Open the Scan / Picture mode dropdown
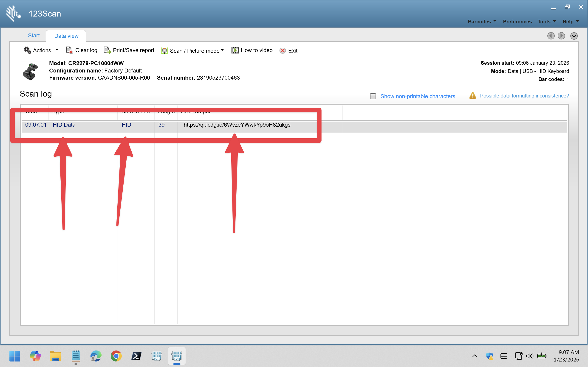This screenshot has width=588, height=367. [x=222, y=50]
